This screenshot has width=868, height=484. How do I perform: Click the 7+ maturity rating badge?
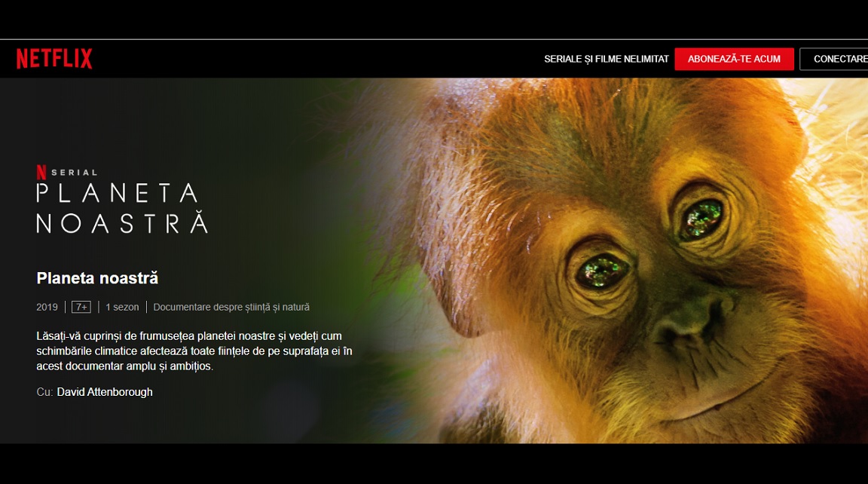tap(81, 307)
